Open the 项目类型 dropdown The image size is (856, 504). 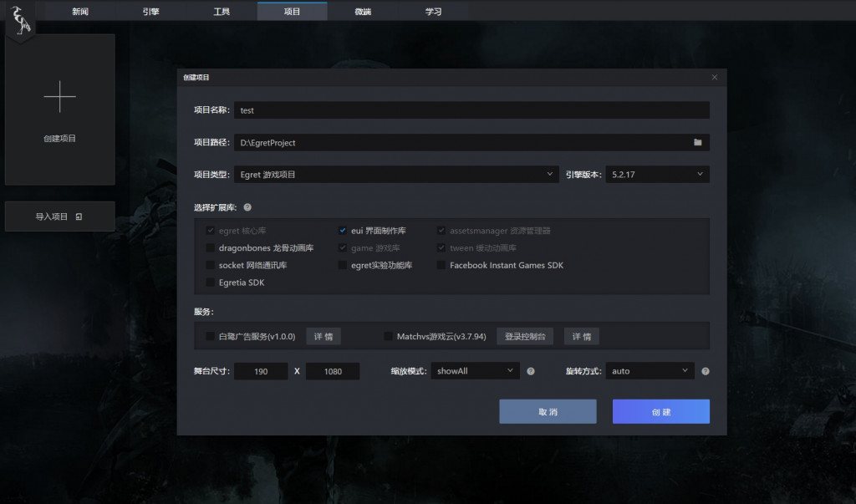(396, 174)
